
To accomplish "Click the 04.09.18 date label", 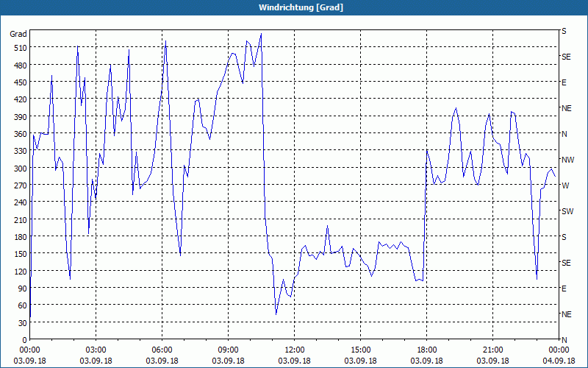I will click(559, 361).
